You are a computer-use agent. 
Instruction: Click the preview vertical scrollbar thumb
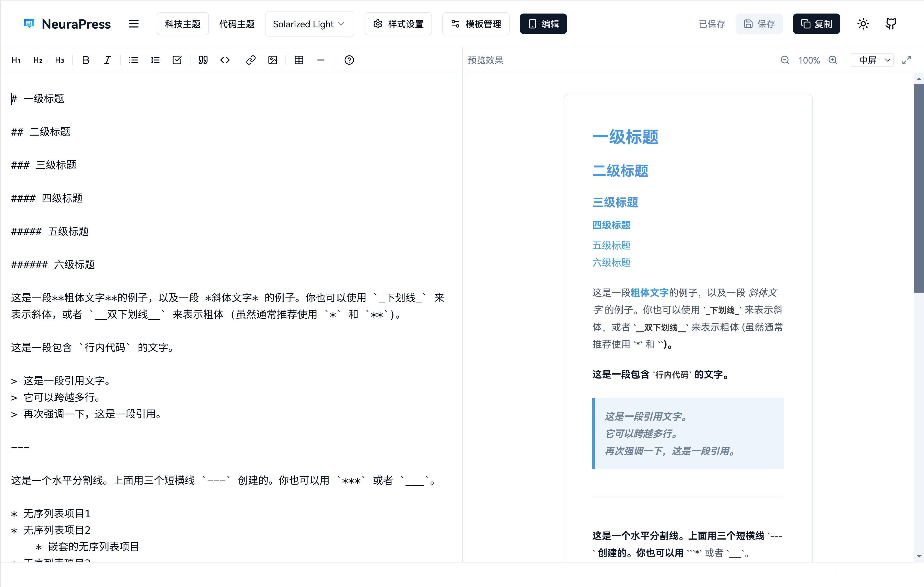(x=919, y=188)
